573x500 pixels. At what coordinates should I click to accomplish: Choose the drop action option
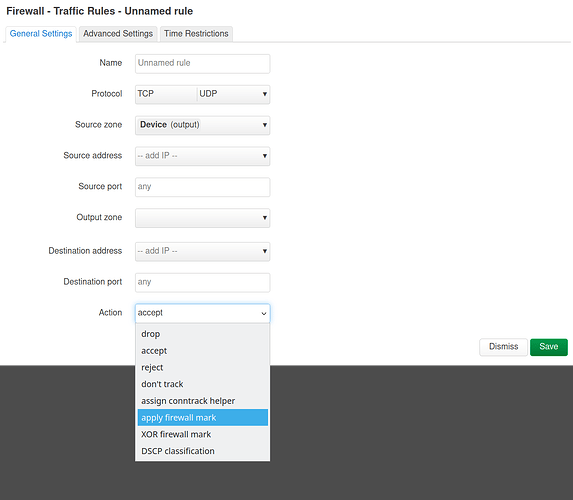pos(202,334)
